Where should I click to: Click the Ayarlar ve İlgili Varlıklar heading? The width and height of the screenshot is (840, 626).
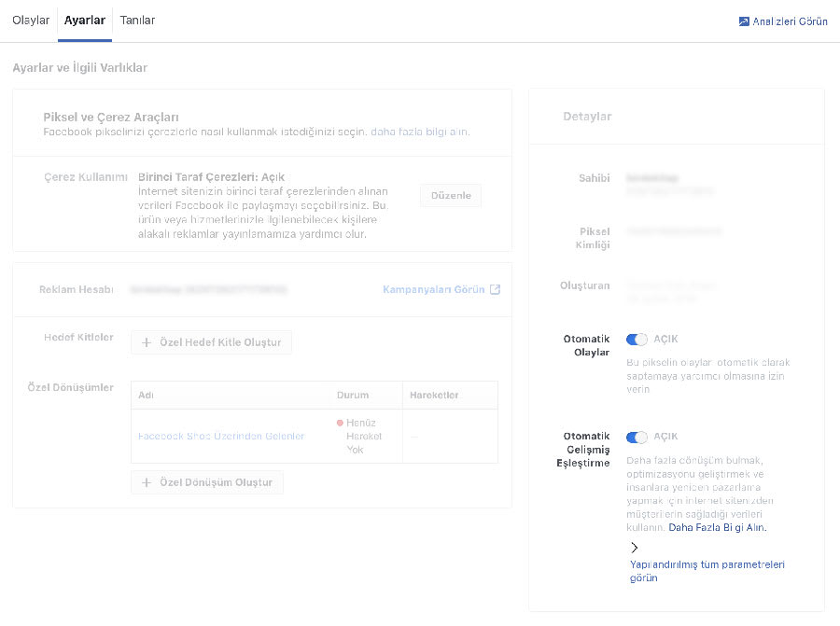click(80, 67)
